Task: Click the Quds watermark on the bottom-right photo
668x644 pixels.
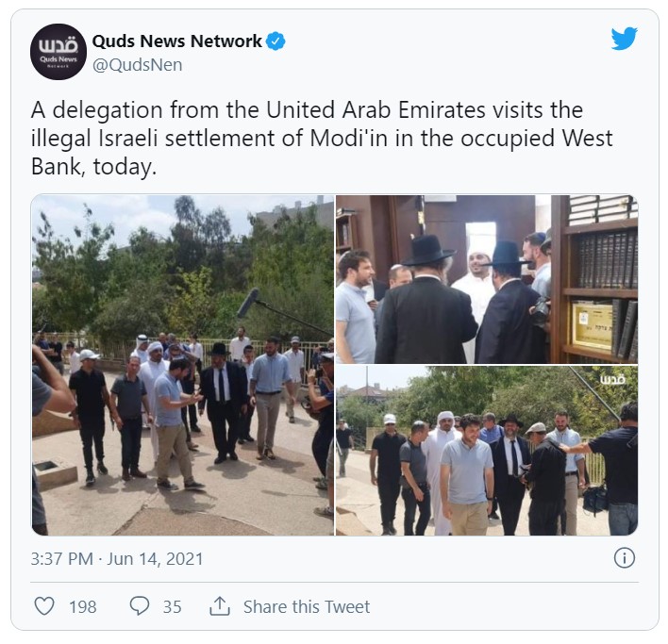Action: 612,379
